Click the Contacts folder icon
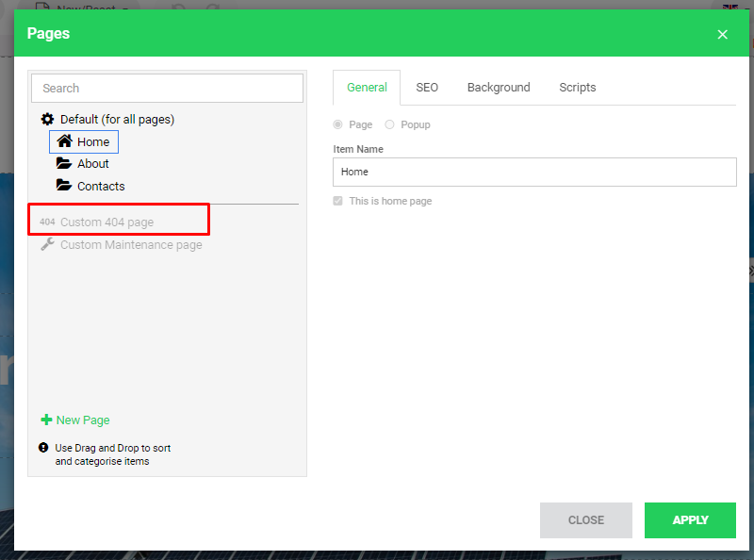This screenshot has height=560, width=754. tap(64, 186)
